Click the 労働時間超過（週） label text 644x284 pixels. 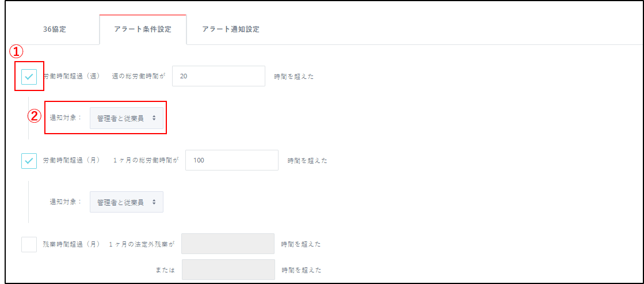click(x=72, y=76)
